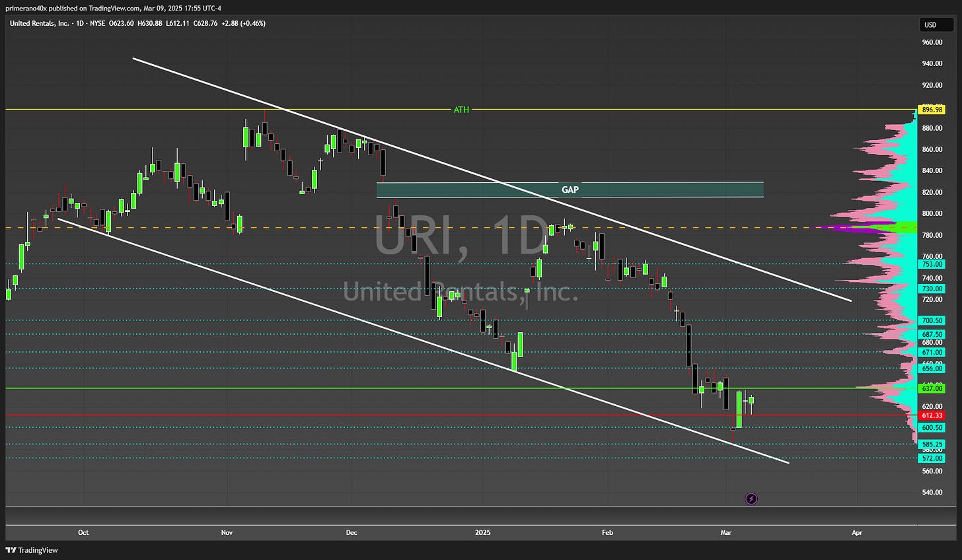The image size is (962, 560).
Task: Click the Feb label on time axis
Action: point(607,532)
